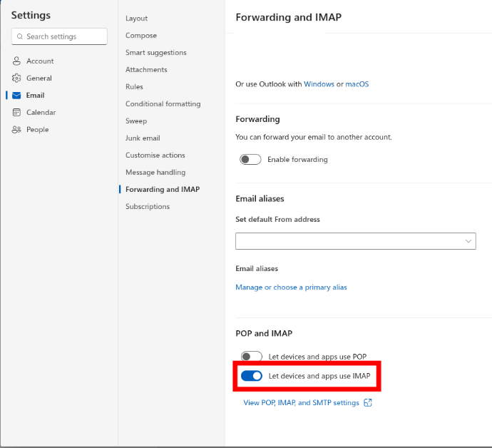Viewport: 492px width, 448px height.
Task: Click the General gear icon
Action: click(16, 78)
